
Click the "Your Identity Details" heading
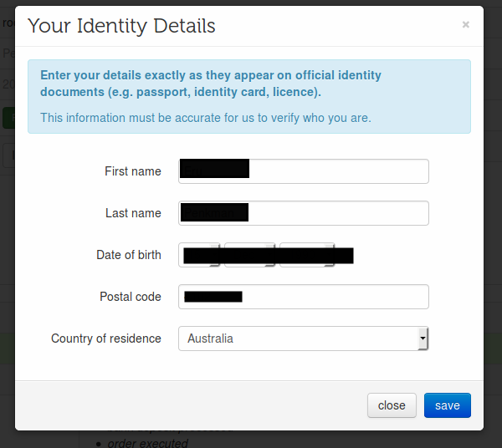(x=121, y=26)
